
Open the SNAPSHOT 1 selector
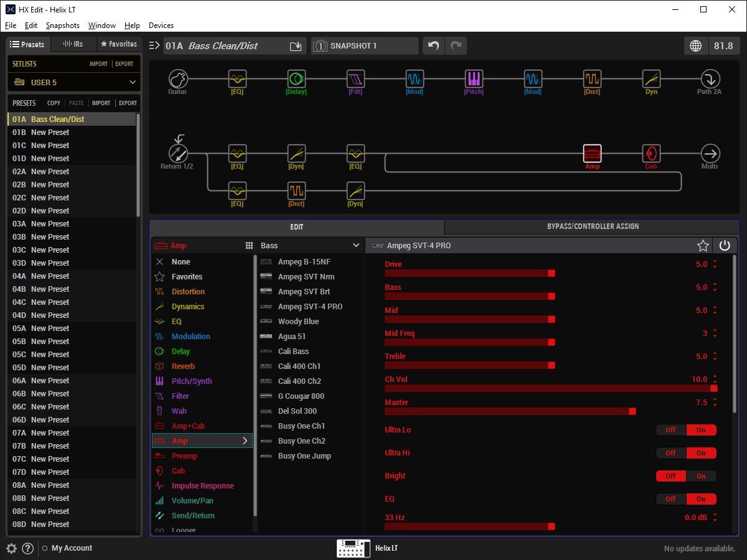(x=365, y=46)
